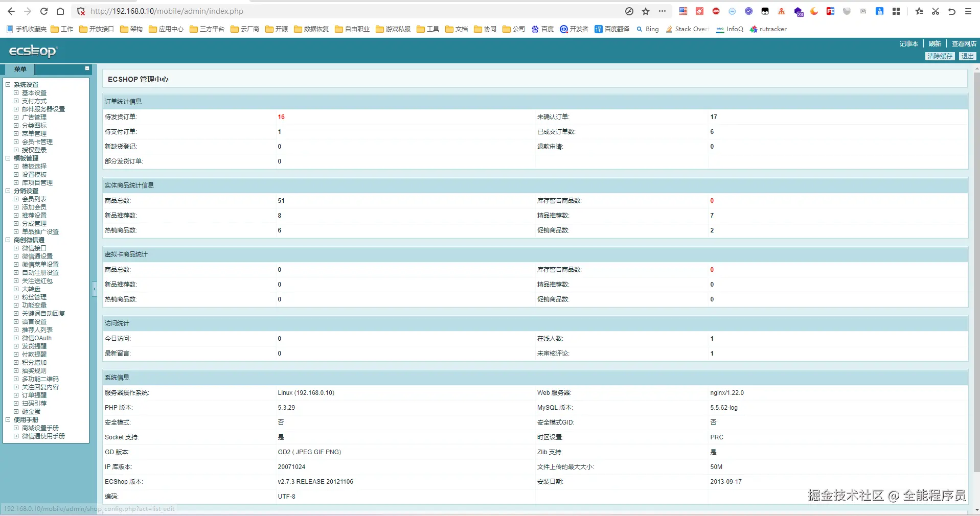The image size is (980, 516).
Task: Open the 数据恢复 bookmarks folder
Action: (311, 29)
